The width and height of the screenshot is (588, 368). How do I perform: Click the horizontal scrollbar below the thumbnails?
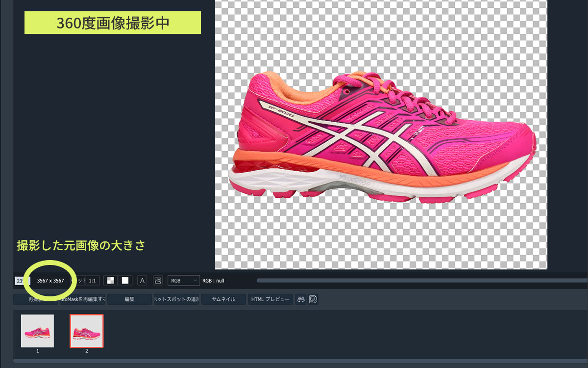pyautogui.click(x=294, y=361)
